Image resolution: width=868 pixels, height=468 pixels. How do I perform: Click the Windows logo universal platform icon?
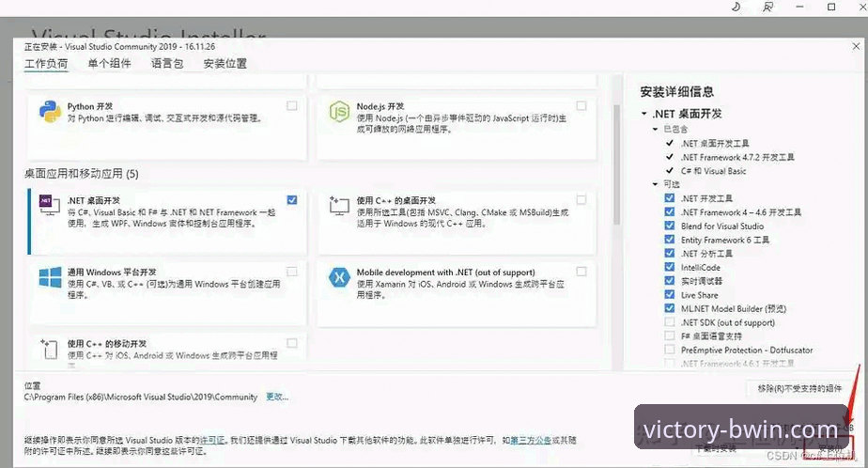50,277
